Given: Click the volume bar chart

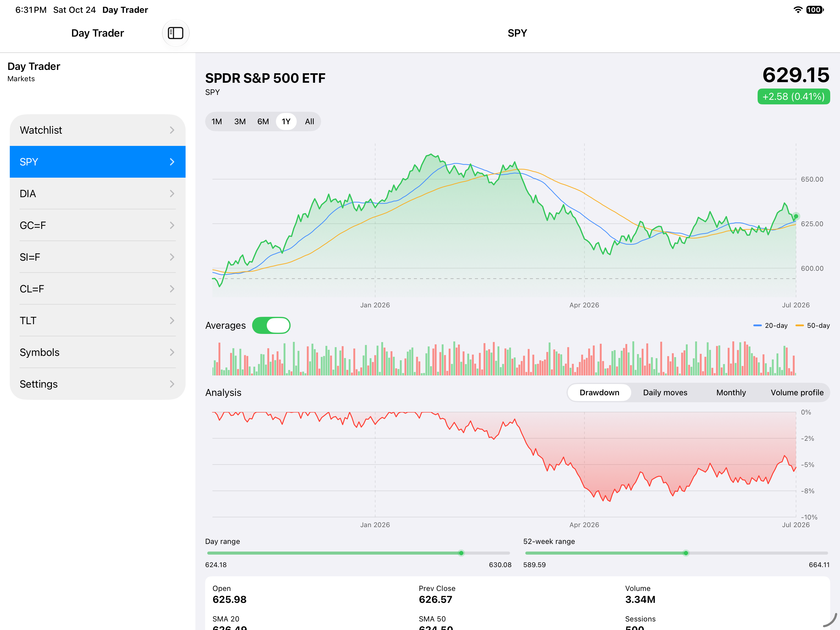Looking at the screenshot, I should (x=504, y=358).
